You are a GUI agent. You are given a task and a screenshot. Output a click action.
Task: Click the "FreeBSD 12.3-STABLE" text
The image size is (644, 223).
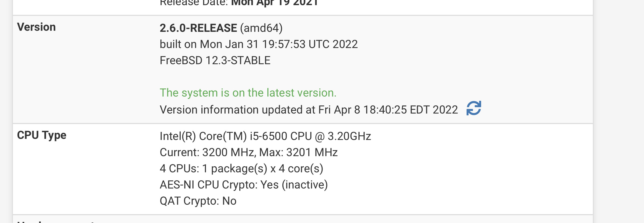215,60
